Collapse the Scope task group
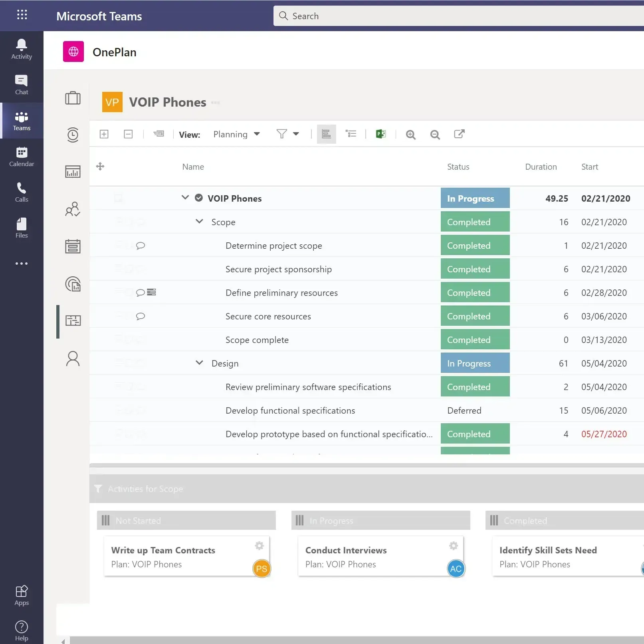Screen dimensions: 644x644 [199, 221]
